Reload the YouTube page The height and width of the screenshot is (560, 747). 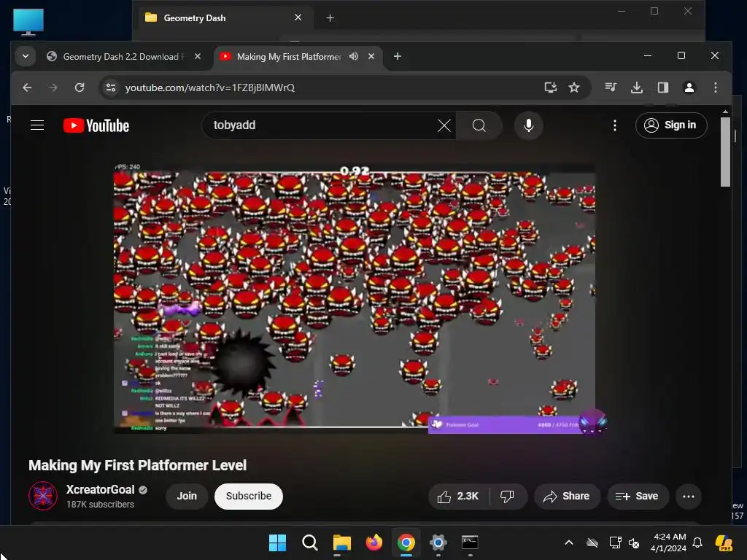pos(80,87)
